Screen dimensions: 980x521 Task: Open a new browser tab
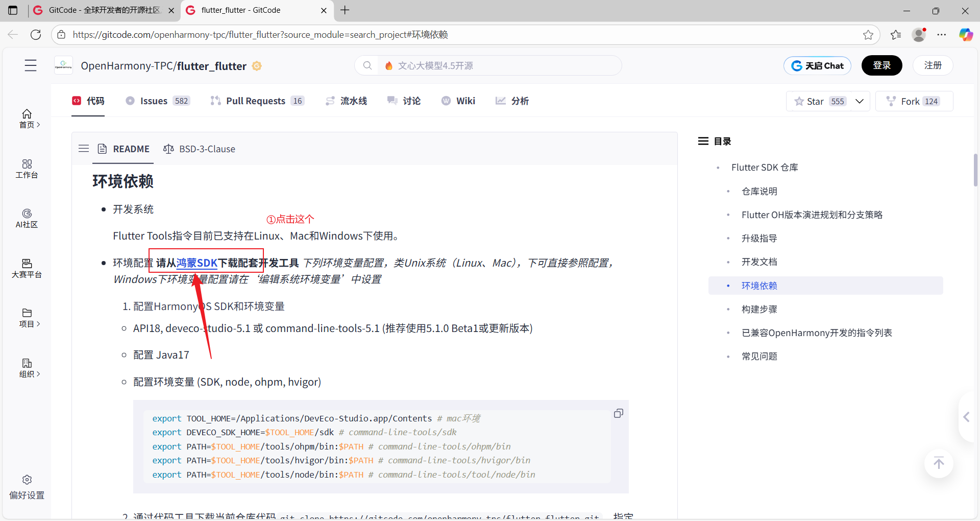(x=345, y=10)
